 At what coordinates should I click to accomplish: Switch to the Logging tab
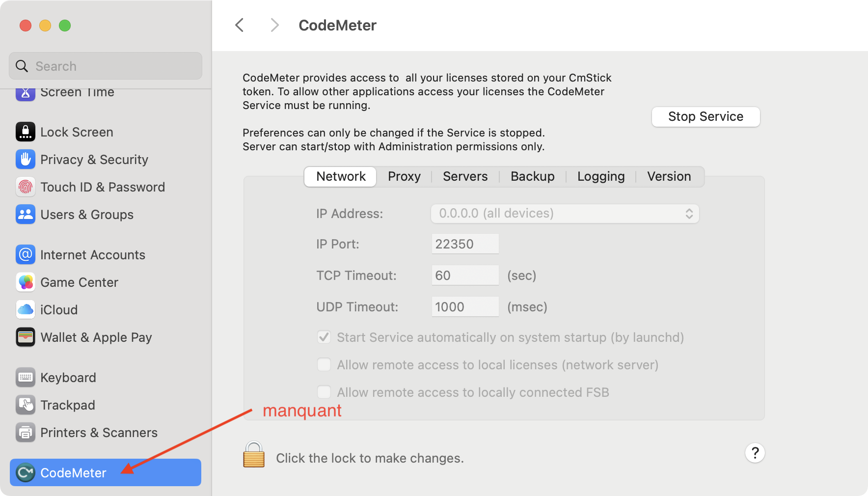point(601,176)
